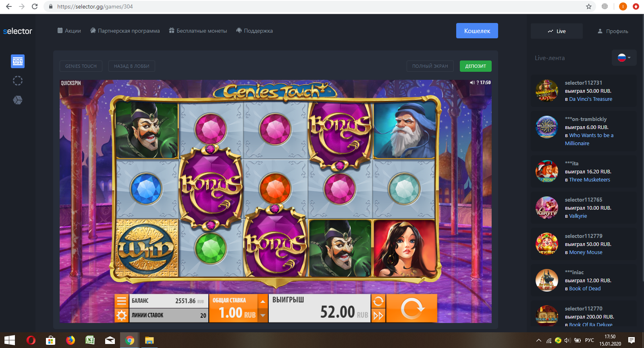Show hidden system tray icons
The height and width of the screenshot is (348, 644).
(538, 340)
